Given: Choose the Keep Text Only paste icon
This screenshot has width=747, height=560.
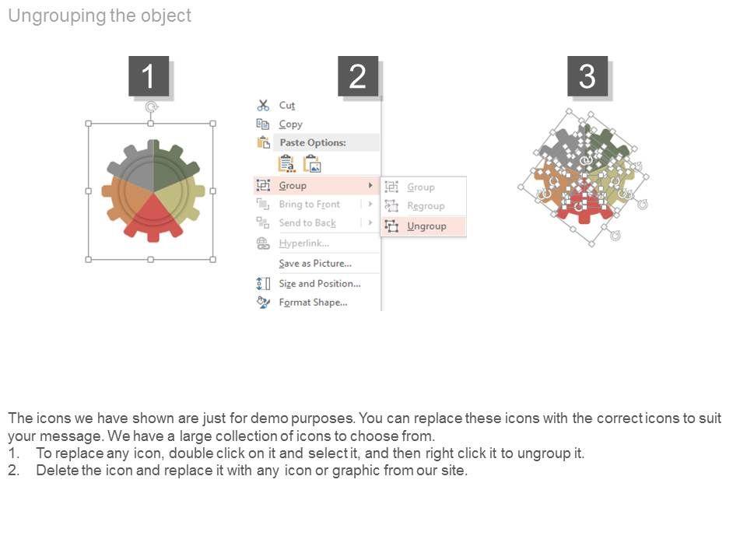Looking at the screenshot, I should pyautogui.click(x=286, y=163).
